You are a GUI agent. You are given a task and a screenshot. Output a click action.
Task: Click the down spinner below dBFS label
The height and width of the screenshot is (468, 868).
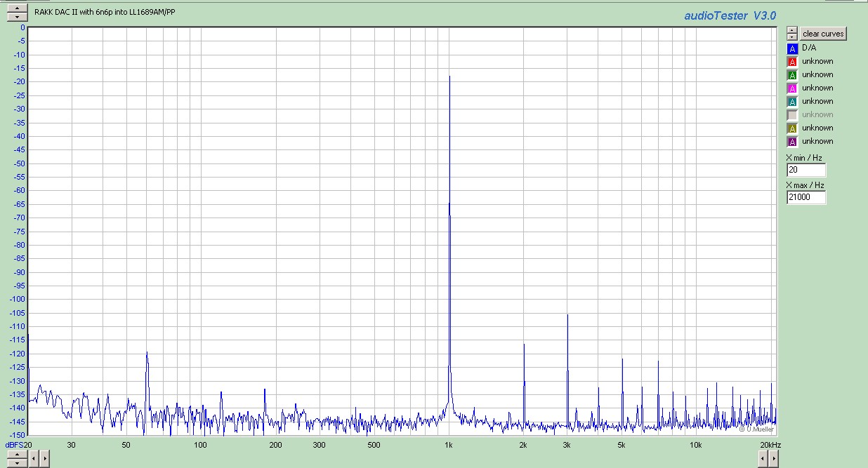[17, 462]
